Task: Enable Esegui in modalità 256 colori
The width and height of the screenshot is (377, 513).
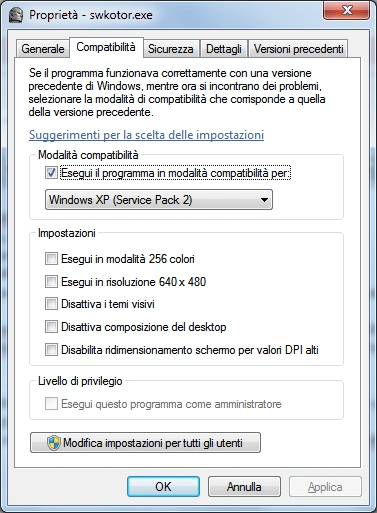Action: [51, 259]
